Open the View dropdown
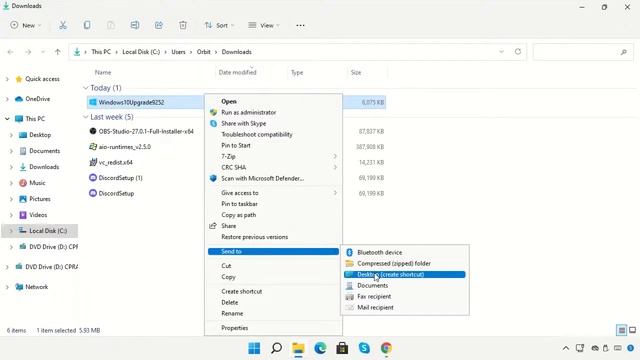 pyautogui.click(x=264, y=25)
